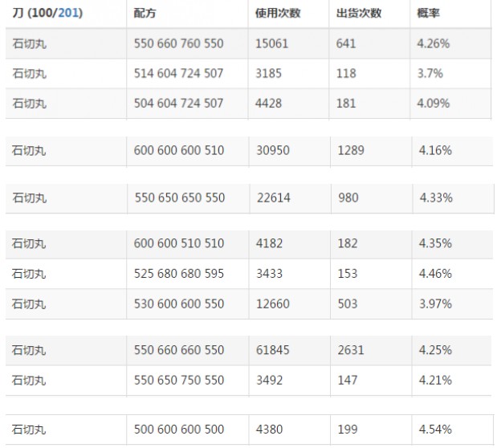
Task: Click the blue 201 link in header
Action: point(71,14)
